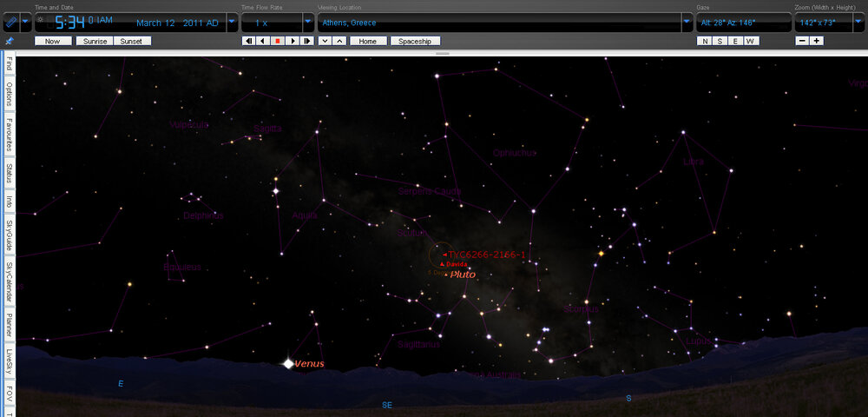The height and width of the screenshot is (417, 868).
Task: Lower elevation with down chevron button
Action: point(325,41)
